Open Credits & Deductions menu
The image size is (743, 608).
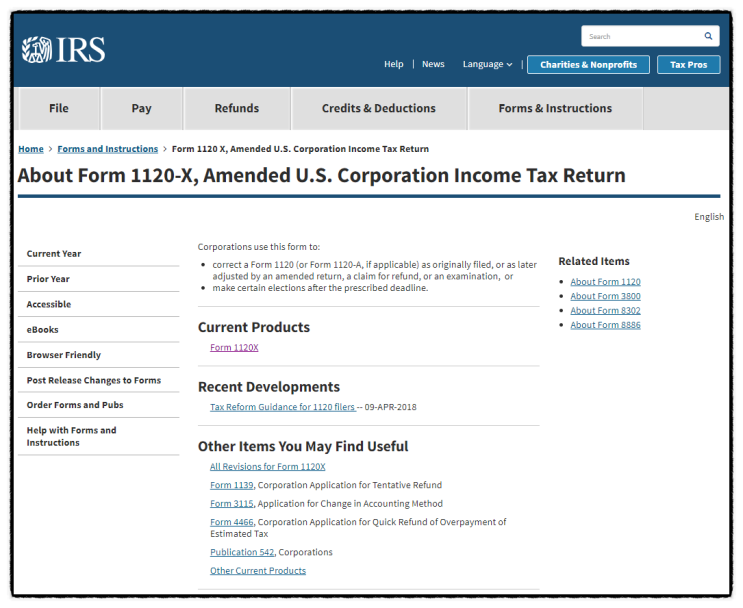pos(379,108)
